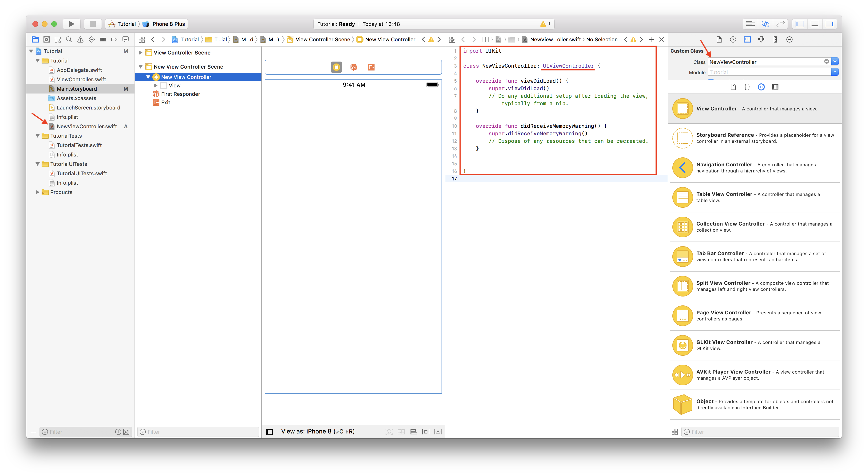
Task: Open the Find navigator
Action: (x=69, y=39)
